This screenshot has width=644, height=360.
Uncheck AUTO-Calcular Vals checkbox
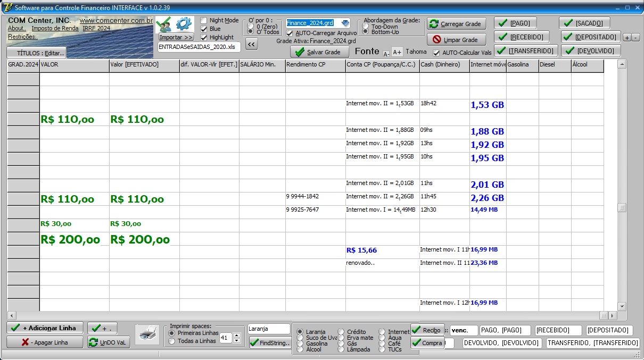click(x=436, y=53)
